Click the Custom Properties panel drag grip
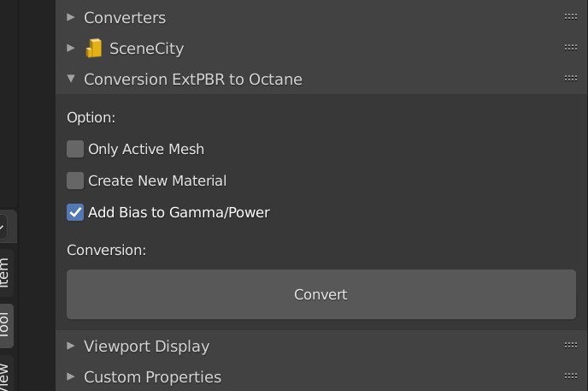The image size is (588, 391). tap(571, 376)
